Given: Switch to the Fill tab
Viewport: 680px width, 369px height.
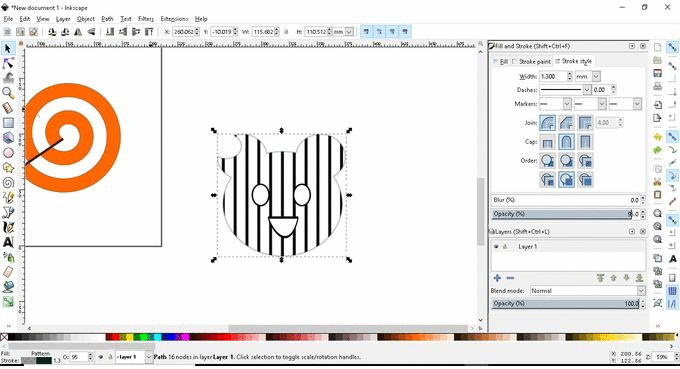Looking at the screenshot, I should [x=500, y=62].
